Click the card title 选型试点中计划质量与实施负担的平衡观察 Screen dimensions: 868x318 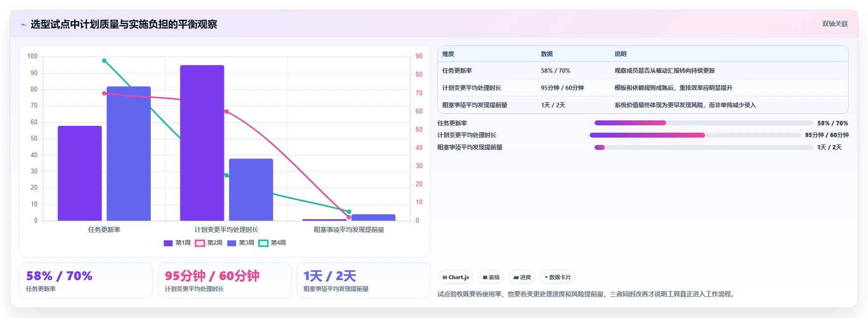tap(124, 25)
